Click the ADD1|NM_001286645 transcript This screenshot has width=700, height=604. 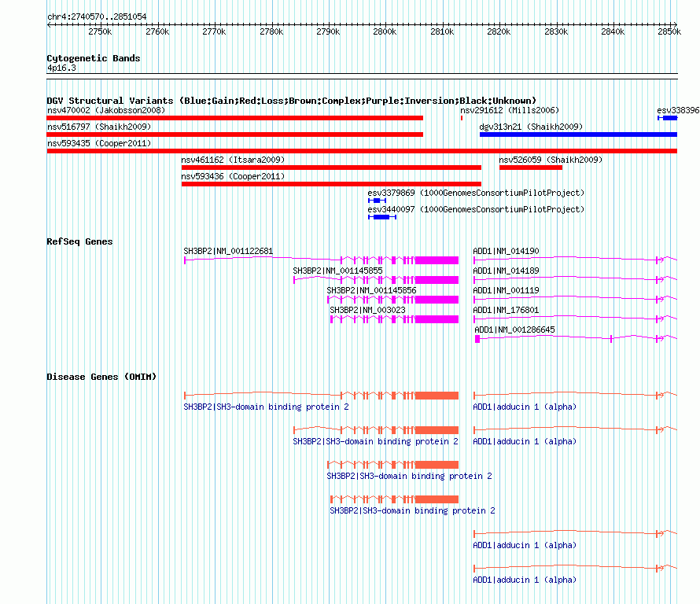click(577, 338)
